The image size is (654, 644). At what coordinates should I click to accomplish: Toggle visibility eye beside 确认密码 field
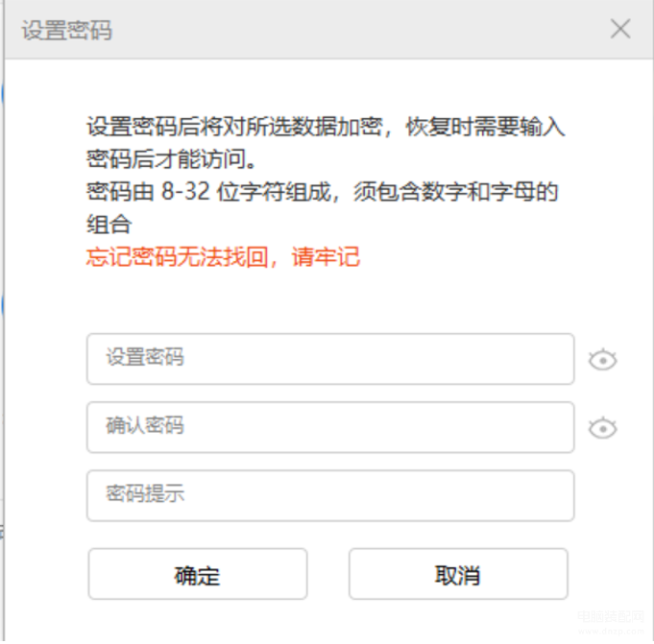(603, 428)
